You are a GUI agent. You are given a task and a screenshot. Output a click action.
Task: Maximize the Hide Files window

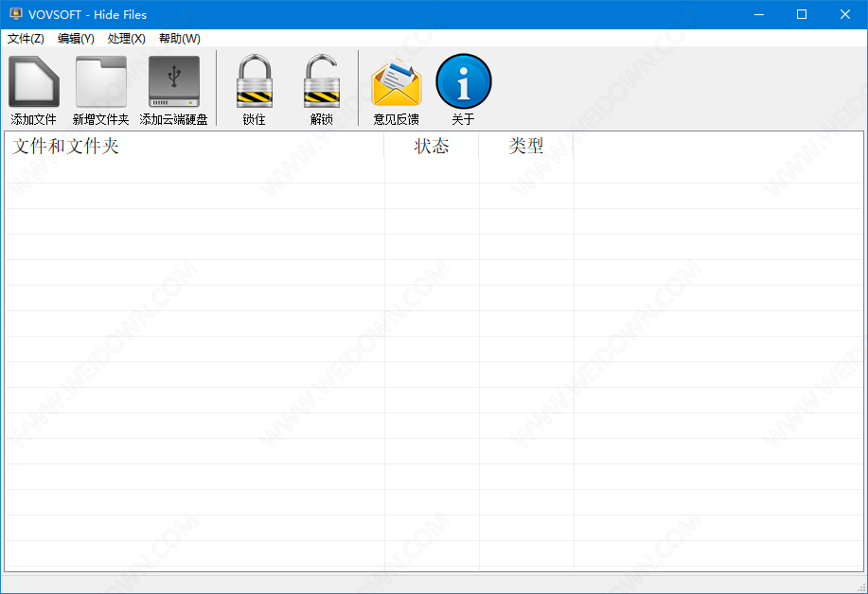click(802, 14)
